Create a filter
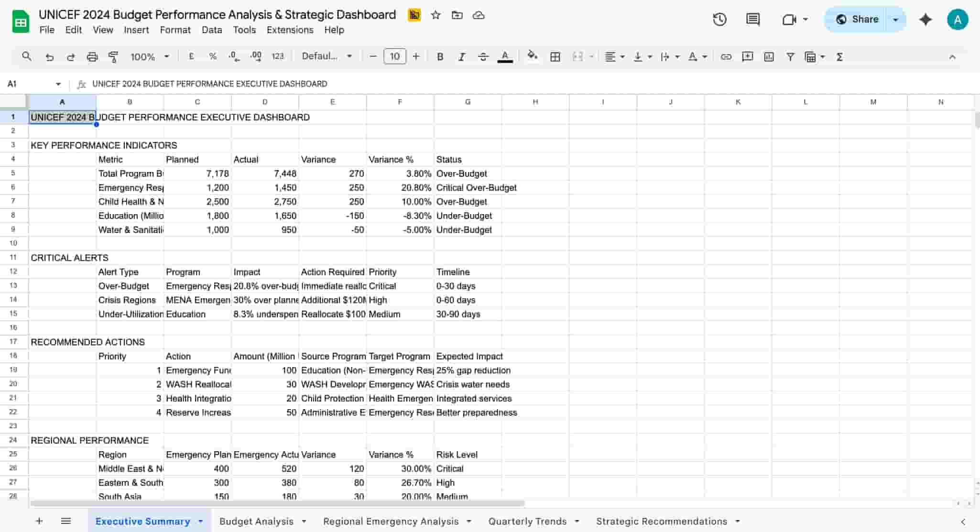This screenshot has width=980, height=532. [790, 57]
